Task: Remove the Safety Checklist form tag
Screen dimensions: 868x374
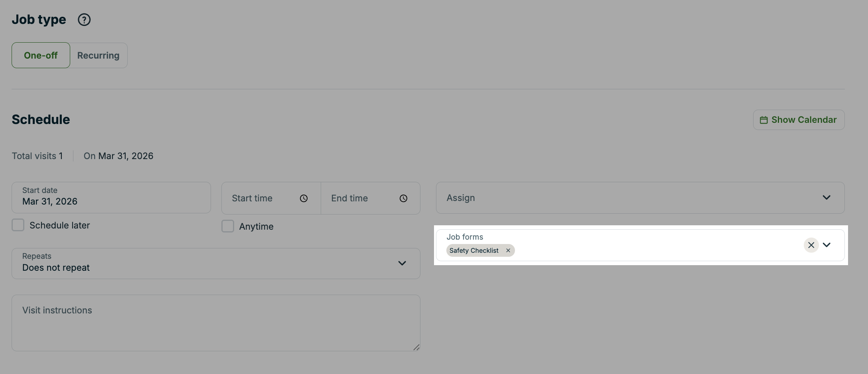Action: (508, 250)
